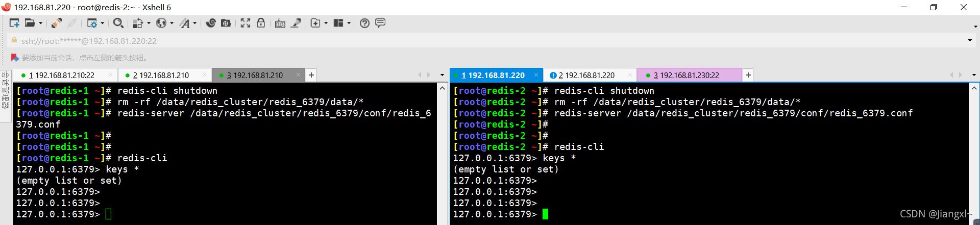
Task: Click the tab arrangement layout icon
Action: (x=338, y=23)
